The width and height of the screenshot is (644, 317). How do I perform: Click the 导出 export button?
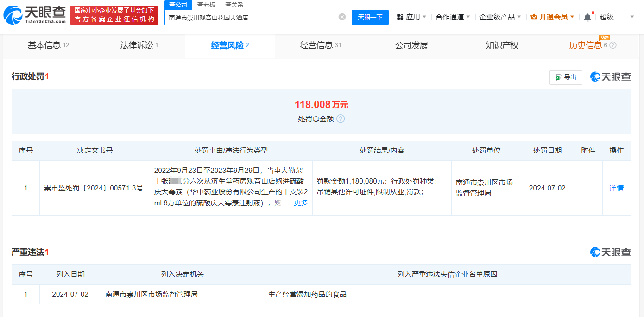pos(566,77)
